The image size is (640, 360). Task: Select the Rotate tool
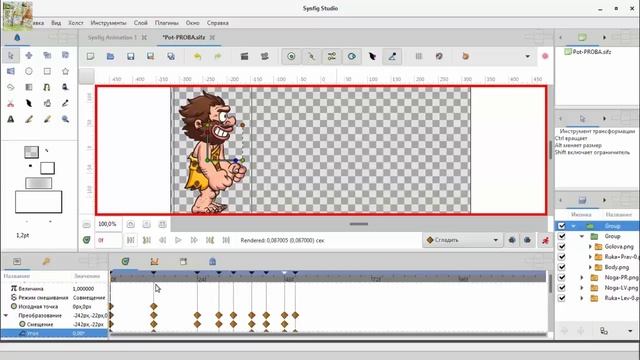(65, 55)
